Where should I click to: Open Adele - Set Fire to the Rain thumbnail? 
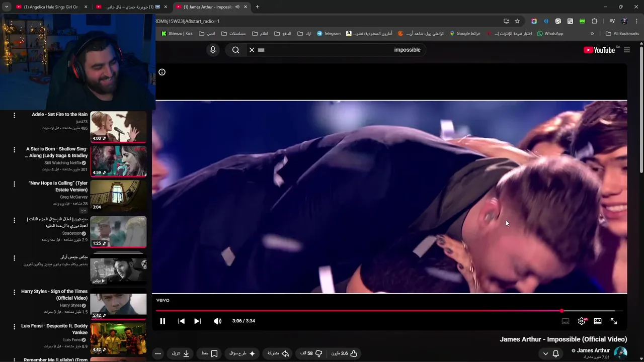pyautogui.click(x=118, y=127)
